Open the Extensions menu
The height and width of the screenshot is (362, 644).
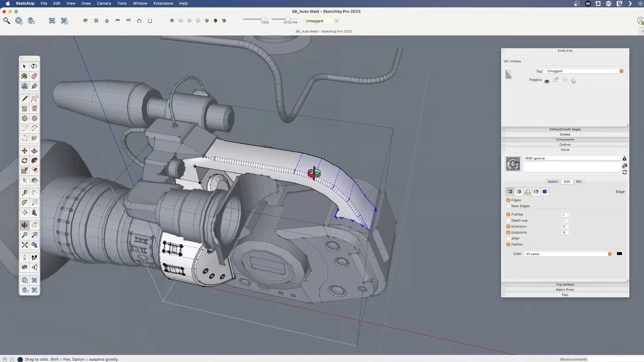pos(163,4)
